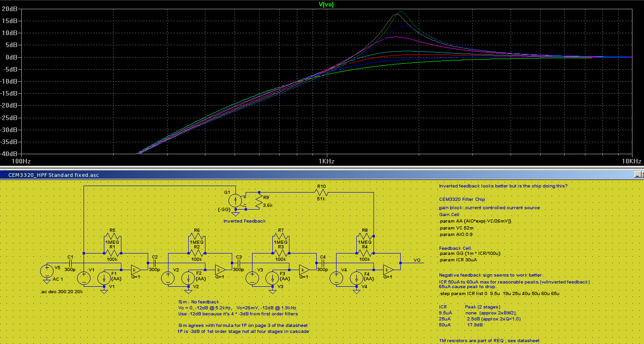Screen dimensions: 644x344
Task: Click the '17.9dB' peak value
Action: click(475, 325)
